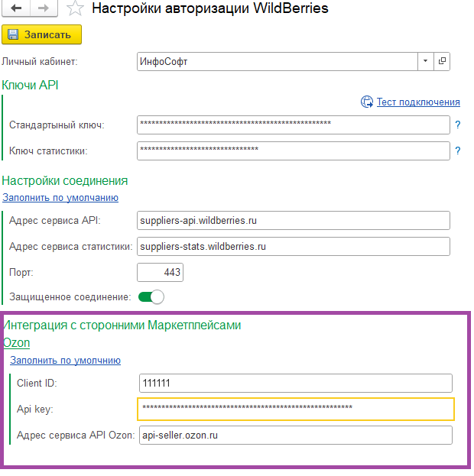
Task: Click Заполнить по умолчнию under Ozon
Action: pyautogui.click(x=65, y=361)
